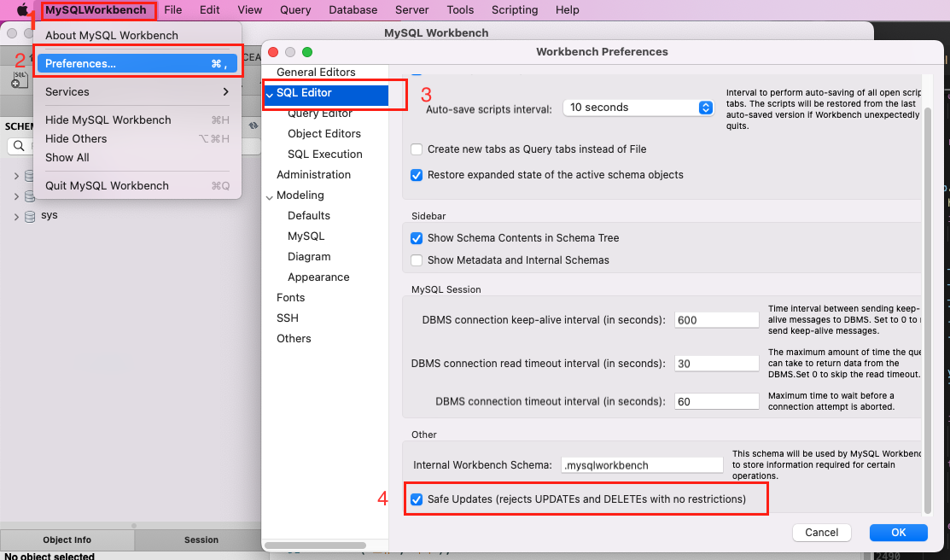
Task: Choose Show All menu entry
Action: click(x=137, y=158)
